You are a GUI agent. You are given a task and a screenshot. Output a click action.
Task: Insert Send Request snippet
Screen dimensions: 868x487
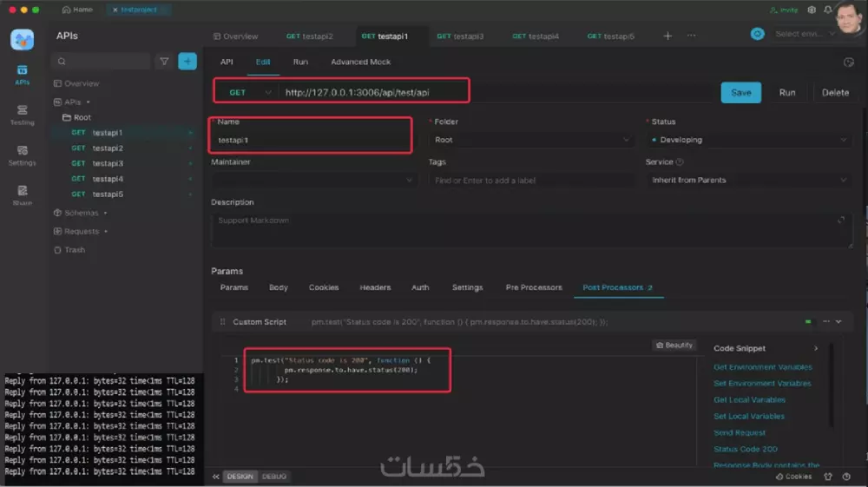[x=740, y=433]
